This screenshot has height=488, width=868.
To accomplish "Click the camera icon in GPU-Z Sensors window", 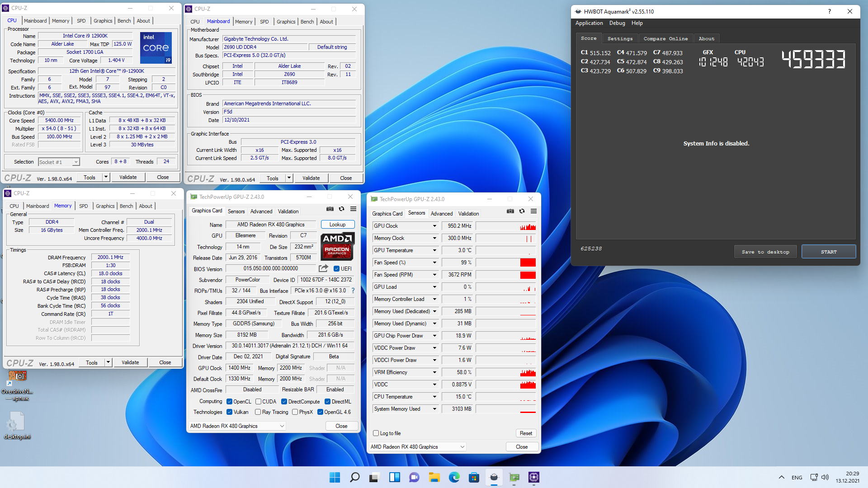I will pyautogui.click(x=510, y=211).
